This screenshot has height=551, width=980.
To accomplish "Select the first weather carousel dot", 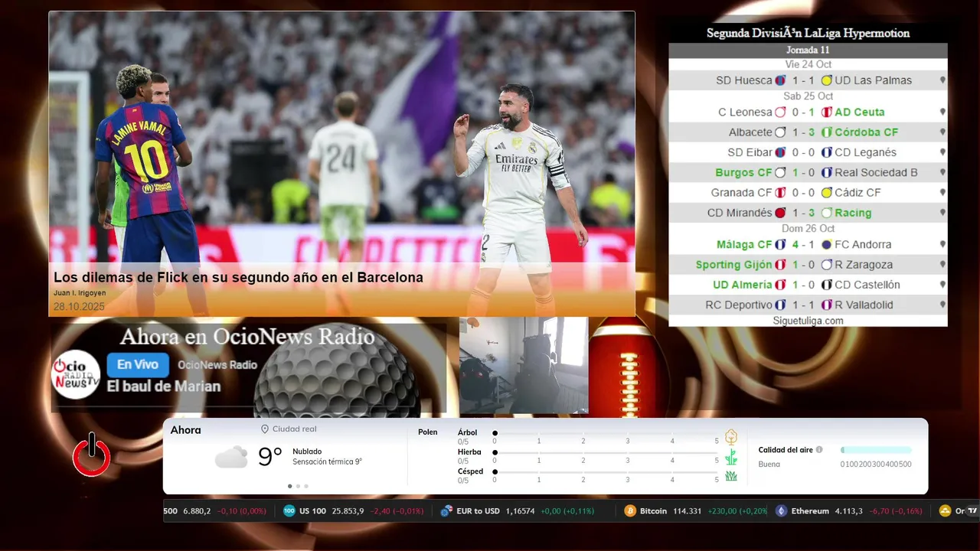I will (289, 486).
